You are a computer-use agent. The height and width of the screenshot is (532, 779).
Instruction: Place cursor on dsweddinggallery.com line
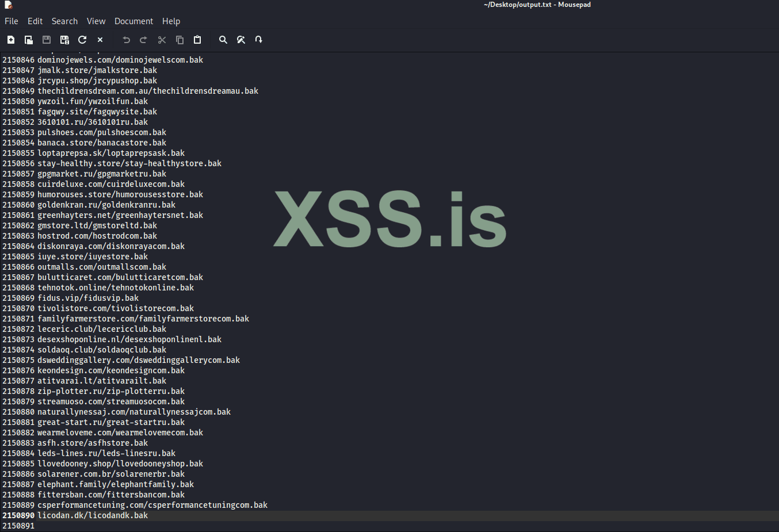point(139,360)
